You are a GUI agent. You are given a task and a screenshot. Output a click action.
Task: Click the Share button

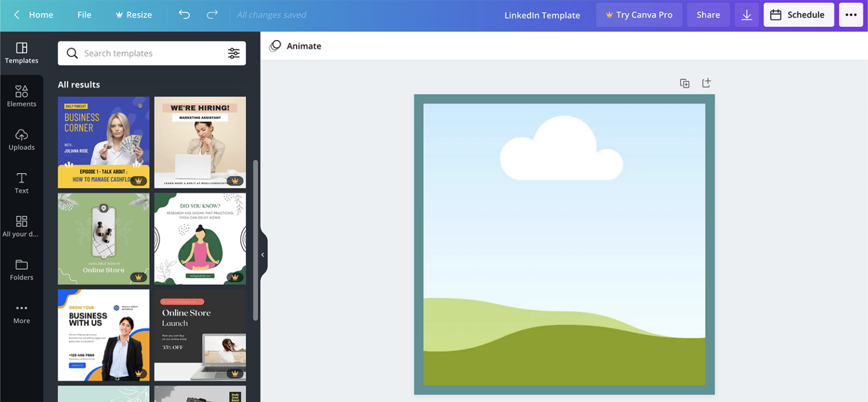pos(708,15)
